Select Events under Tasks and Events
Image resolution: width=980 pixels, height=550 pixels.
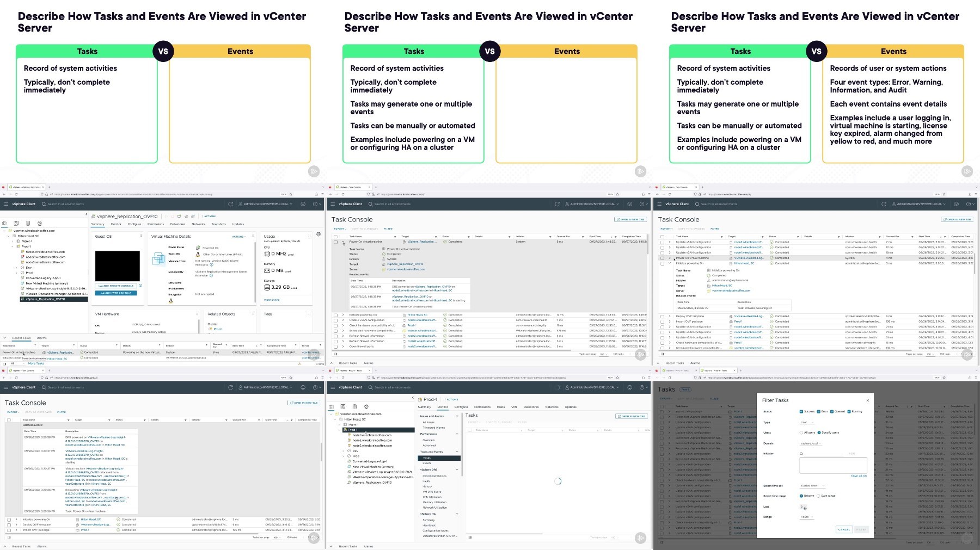(x=427, y=463)
